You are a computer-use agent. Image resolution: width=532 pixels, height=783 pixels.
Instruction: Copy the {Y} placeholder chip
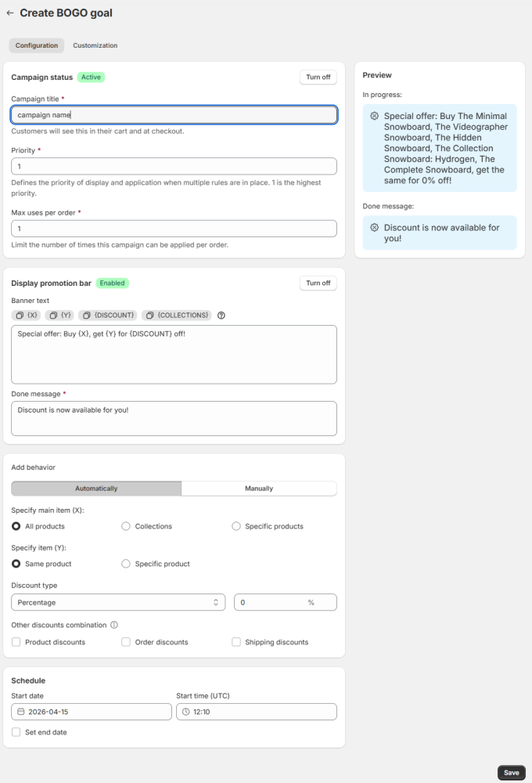(60, 315)
